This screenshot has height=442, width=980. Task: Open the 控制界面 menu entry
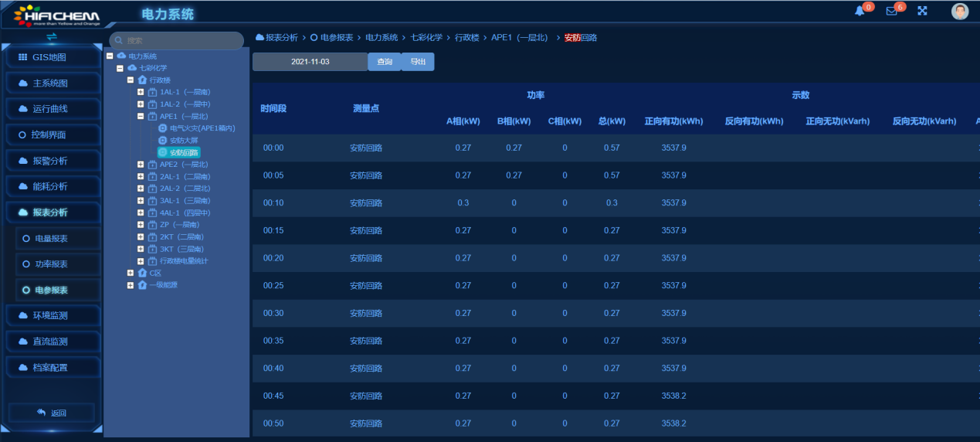[x=53, y=134]
